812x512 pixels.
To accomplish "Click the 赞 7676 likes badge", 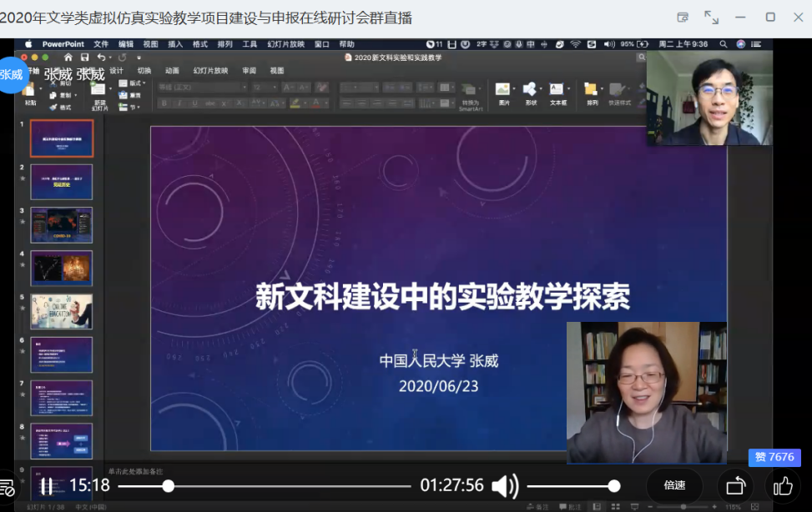I will click(774, 457).
